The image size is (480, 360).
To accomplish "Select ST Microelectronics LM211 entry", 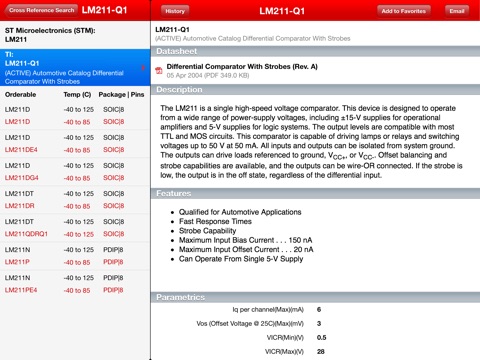I will pyautogui.click(x=75, y=35).
